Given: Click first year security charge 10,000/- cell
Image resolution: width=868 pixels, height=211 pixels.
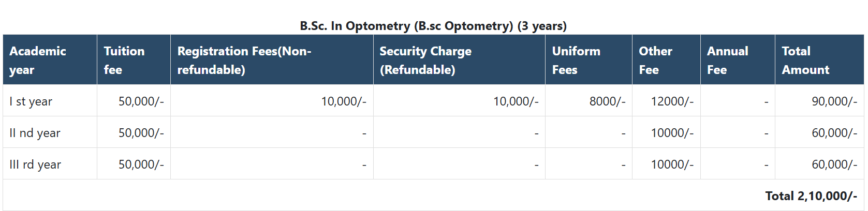Looking at the screenshot, I should tap(516, 101).
